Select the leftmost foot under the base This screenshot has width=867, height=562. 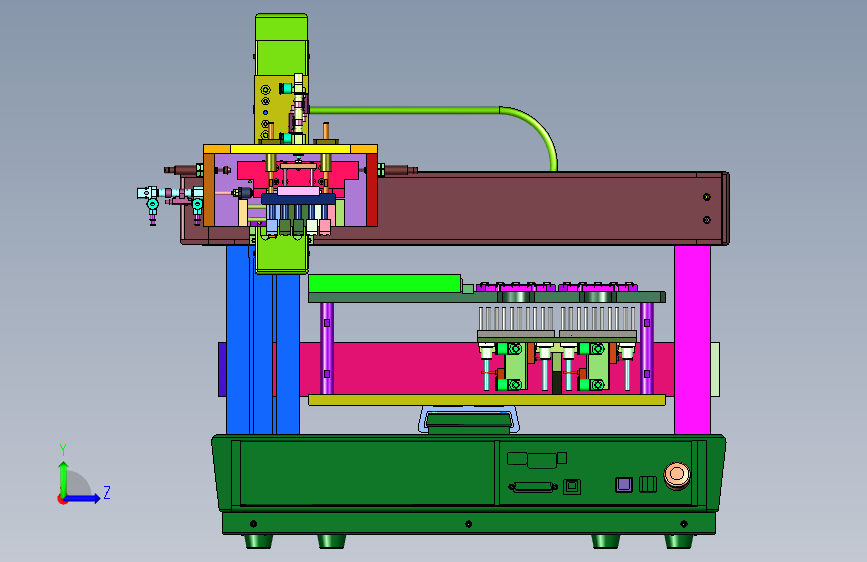coord(259,541)
